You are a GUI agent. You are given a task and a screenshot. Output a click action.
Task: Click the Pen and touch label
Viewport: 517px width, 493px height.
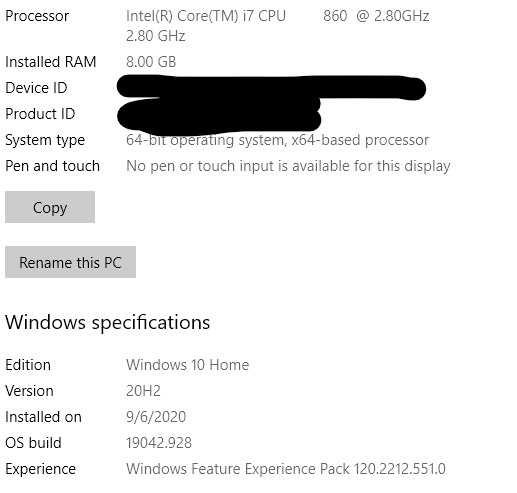coord(52,166)
